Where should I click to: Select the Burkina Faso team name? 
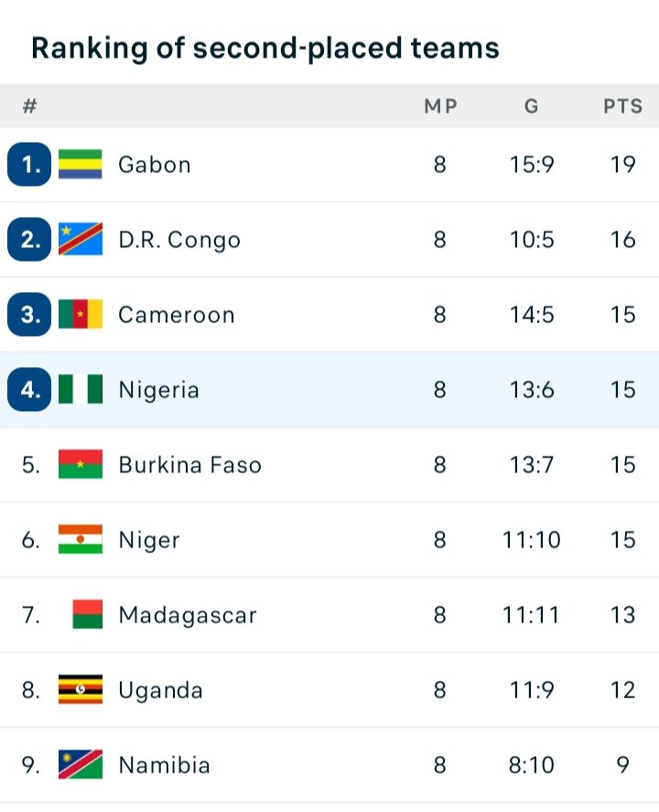189,465
